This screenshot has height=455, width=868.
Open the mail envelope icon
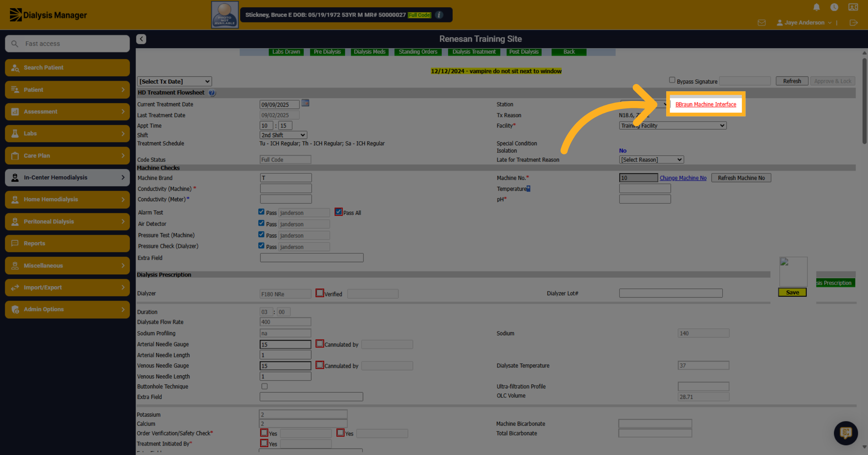coord(762,23)
